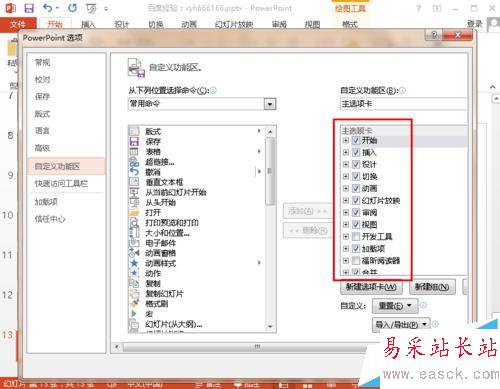The image size is (500, 389).
Task: Select the 垂直文本框 command icon
Action: pos(134,182)
